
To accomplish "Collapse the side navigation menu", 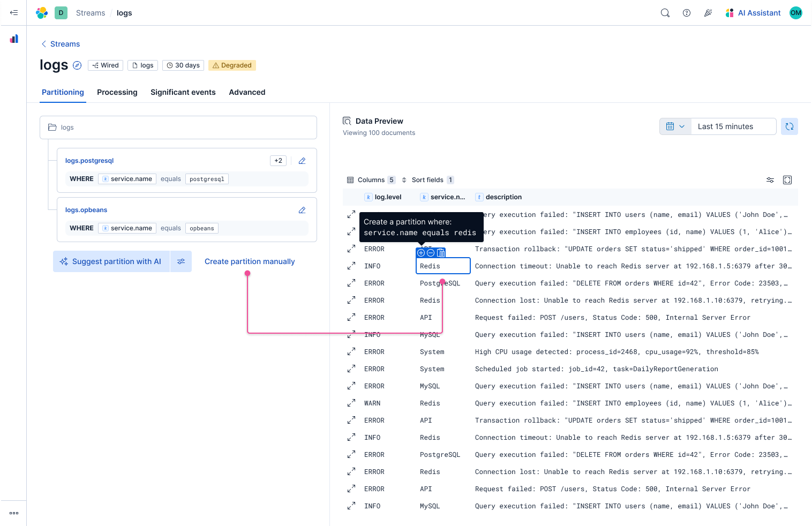I will (14, 13).
